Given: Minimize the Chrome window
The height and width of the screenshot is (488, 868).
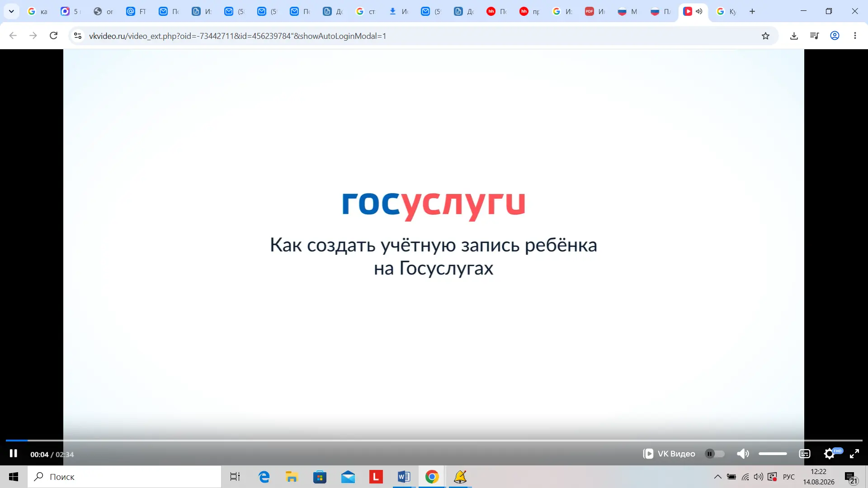Looking at the screenshot, I should [803, 11].
